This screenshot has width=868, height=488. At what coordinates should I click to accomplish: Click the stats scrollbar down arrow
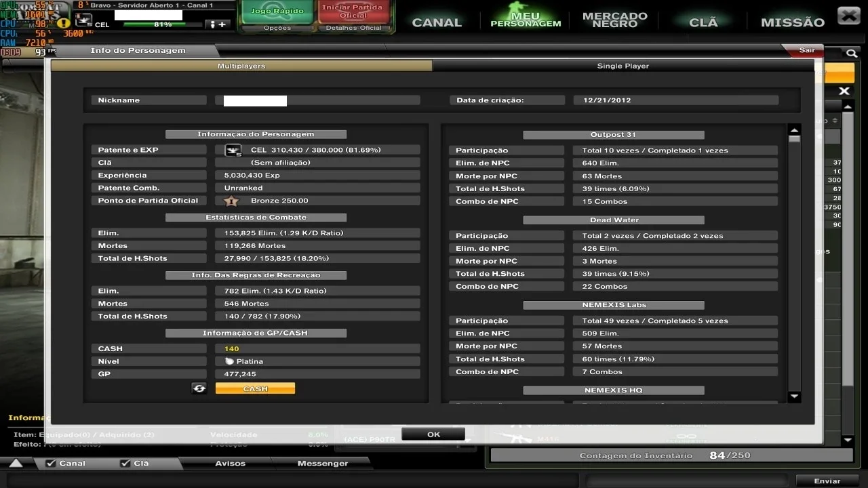click(x=794, y=396)
